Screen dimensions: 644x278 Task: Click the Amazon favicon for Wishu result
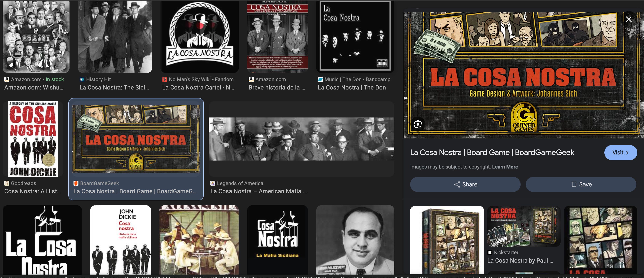pos(7,79)
